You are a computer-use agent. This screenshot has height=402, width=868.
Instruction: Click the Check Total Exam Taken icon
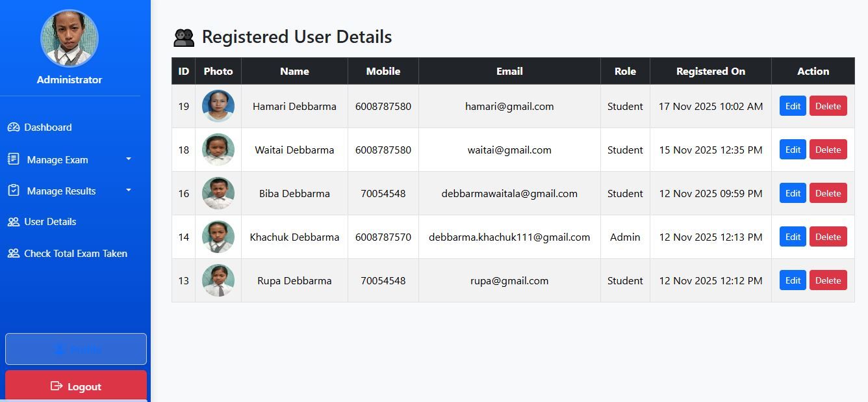14,254
